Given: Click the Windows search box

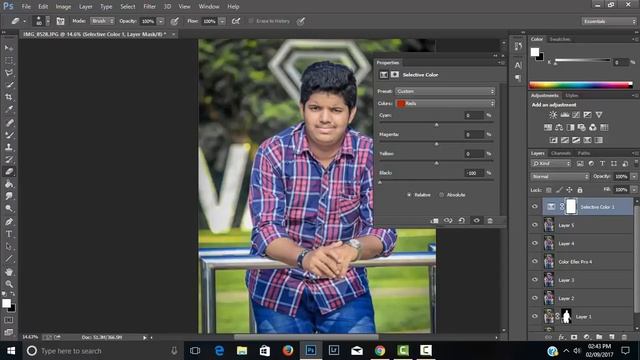Looking at the screenshot, I should pos(102,351).
